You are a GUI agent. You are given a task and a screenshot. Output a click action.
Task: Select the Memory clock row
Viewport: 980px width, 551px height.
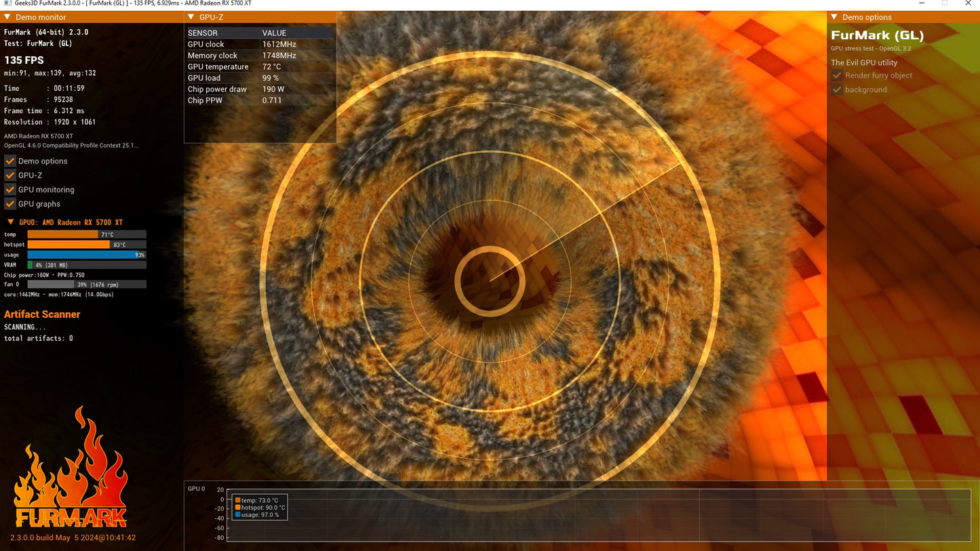click(x=260, y=56)
